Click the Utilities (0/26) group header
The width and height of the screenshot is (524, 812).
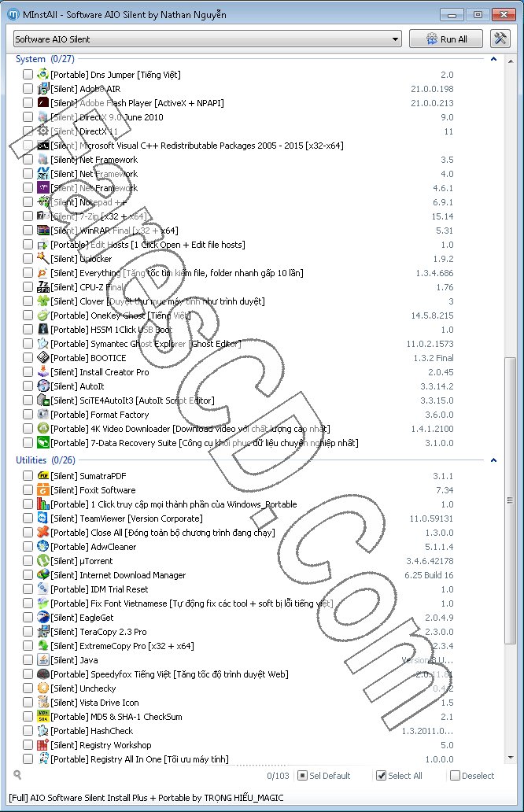pos(46,460)
